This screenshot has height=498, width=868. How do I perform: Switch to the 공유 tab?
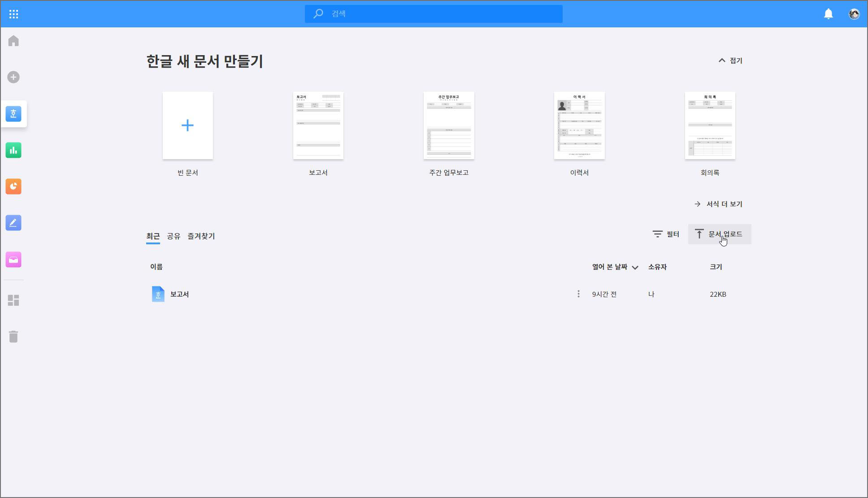(174, 236)
